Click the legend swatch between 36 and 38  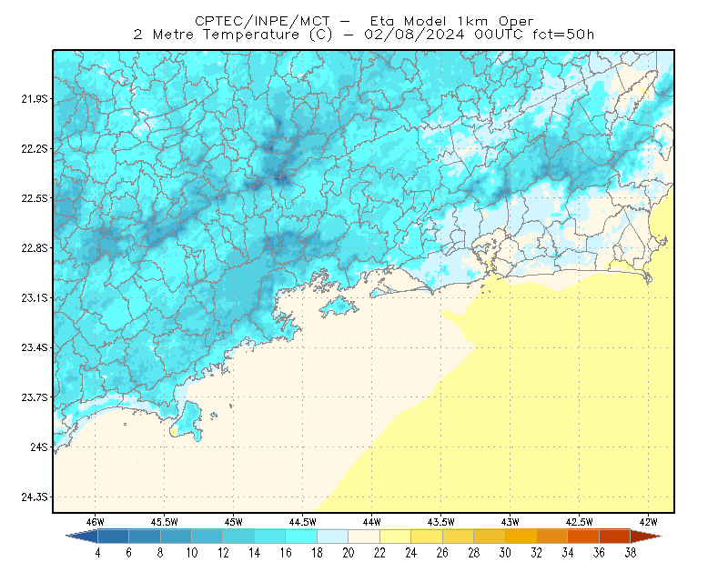(x=615, y=537)
